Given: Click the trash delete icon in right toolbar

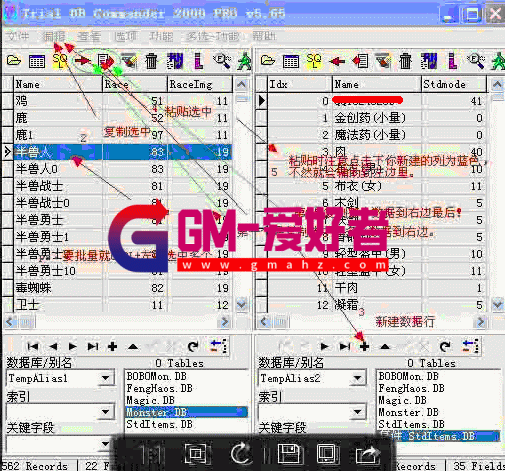Looking at the screenshot, I should (x=405, y=61).
